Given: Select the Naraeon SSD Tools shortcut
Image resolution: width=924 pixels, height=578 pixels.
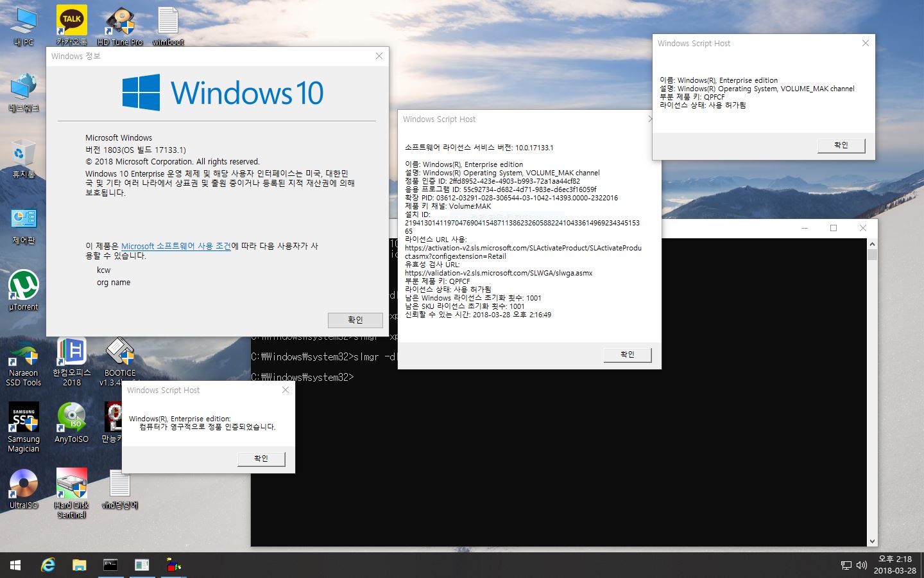Looking at the screenshot, I should point(24,363).
